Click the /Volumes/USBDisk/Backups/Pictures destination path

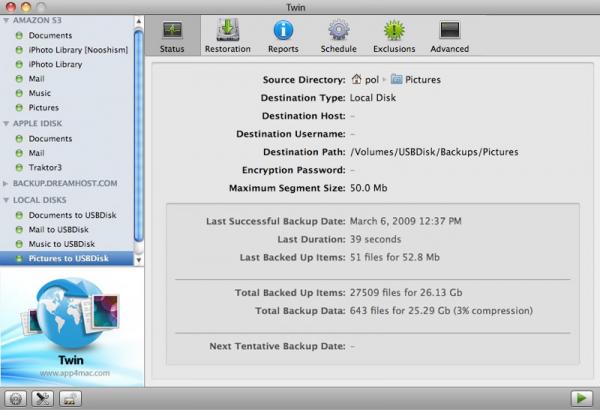(x=434, y=152)
